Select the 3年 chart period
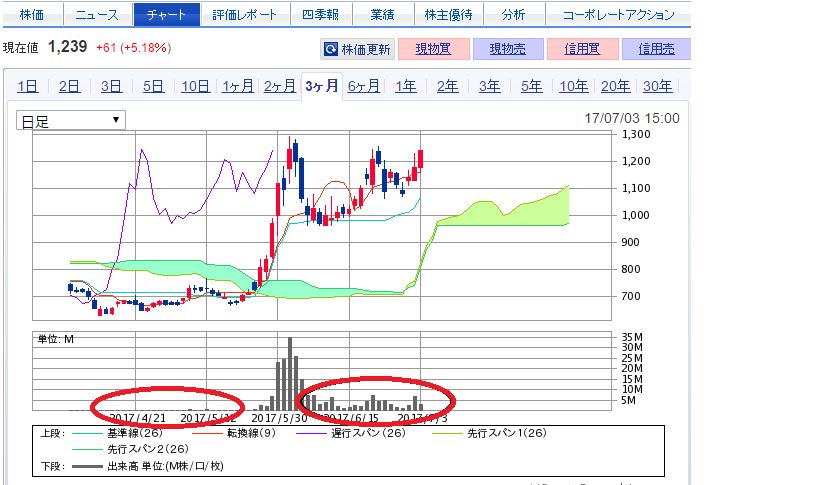The image size is (819, 485). tap(489, 86)
